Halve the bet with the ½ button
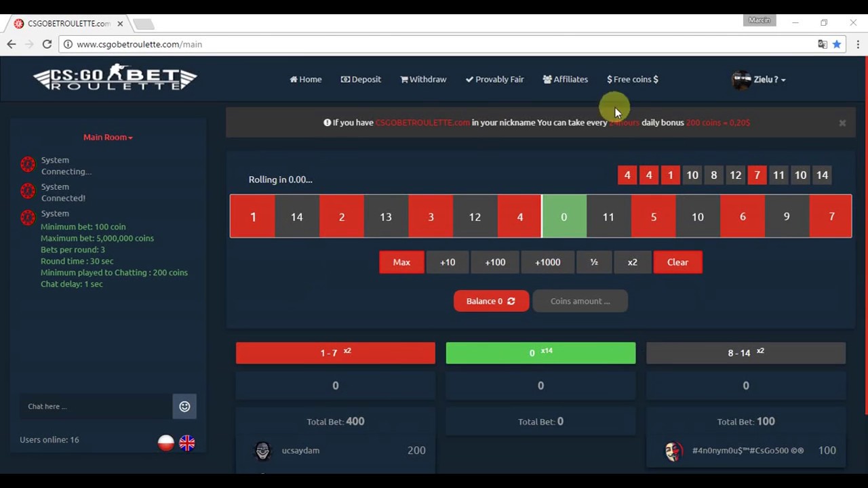 (x=594, y=262)
